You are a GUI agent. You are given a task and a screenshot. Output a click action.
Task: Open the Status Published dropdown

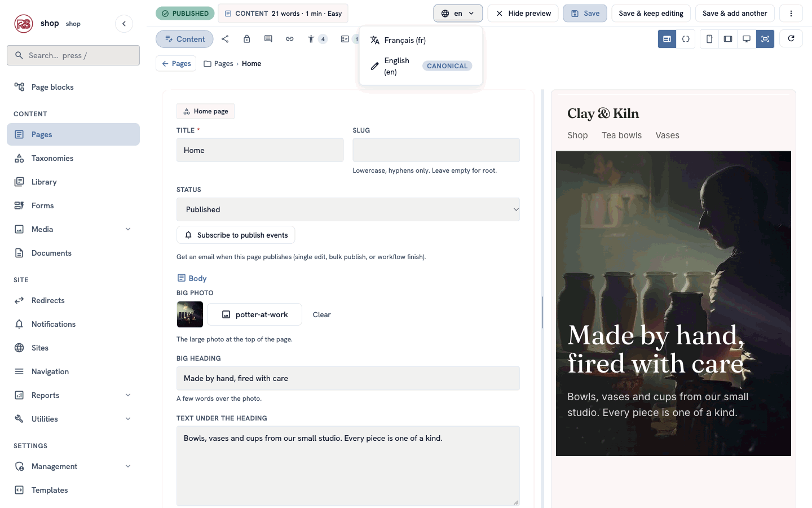click(348, 209)
